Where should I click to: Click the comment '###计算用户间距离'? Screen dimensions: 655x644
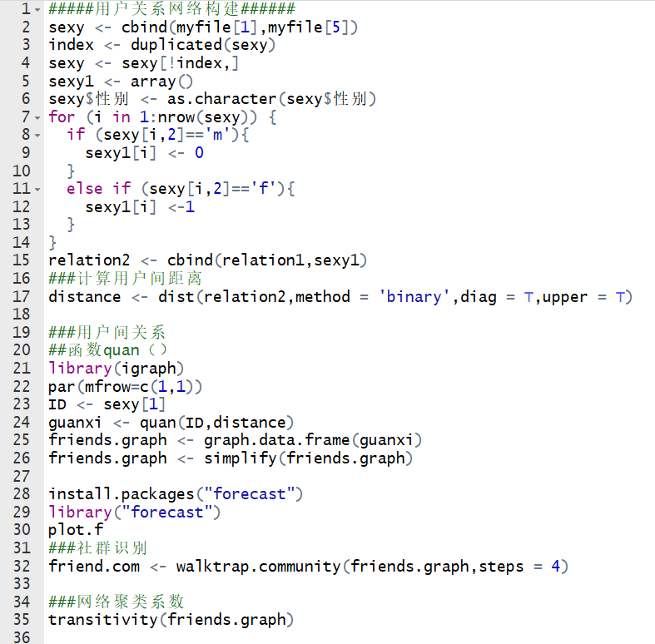click(126, 279)
